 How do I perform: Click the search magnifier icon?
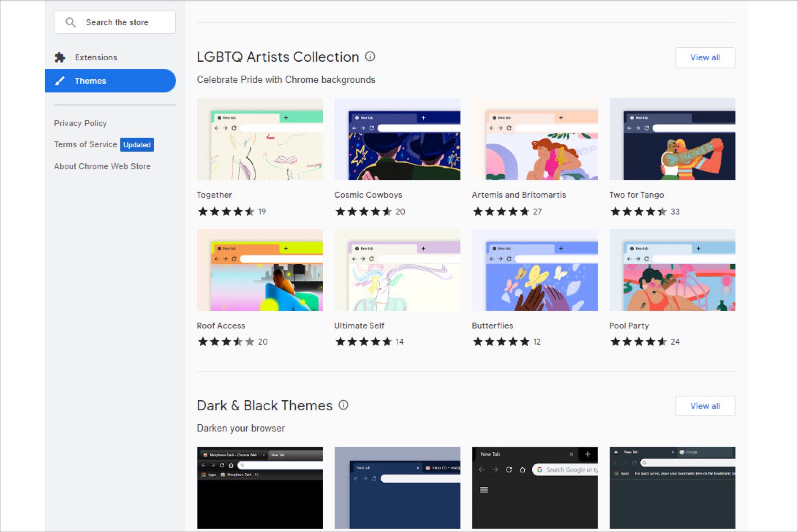71,22
